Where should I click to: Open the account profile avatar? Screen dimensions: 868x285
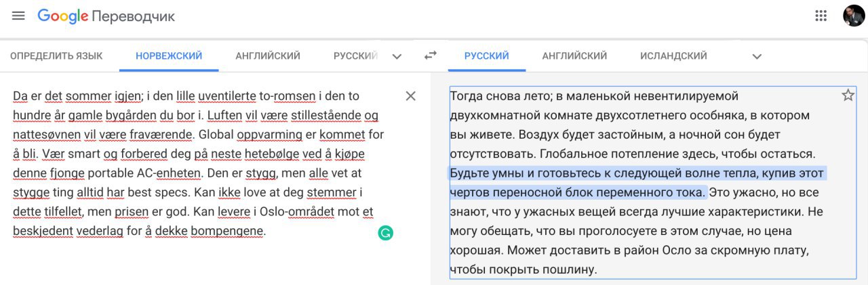point(854,16)
